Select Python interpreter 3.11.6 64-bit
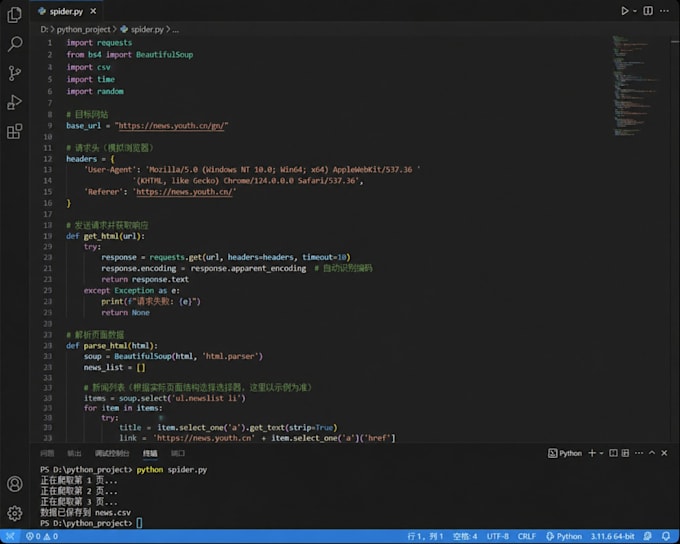This screenshot has width=680, height=544. coord(612,537)
